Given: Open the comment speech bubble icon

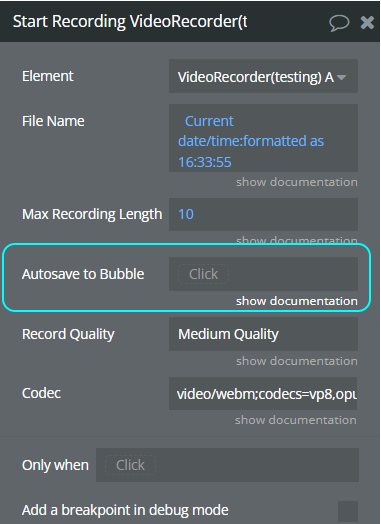Looking at the screenshot, I should point(339,23).
